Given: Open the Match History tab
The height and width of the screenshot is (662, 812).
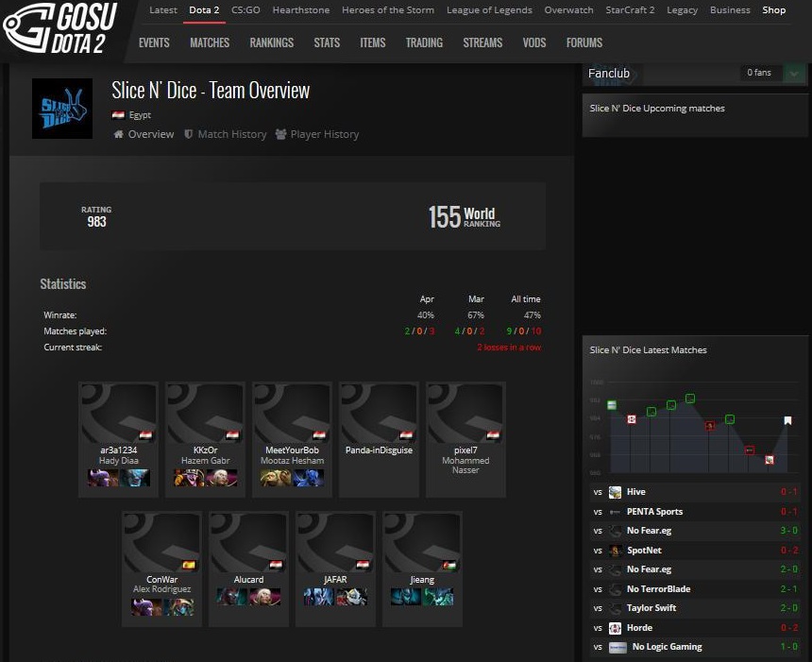Looking at the screenshot, I should pyautogui.click(x=226, y=134).
